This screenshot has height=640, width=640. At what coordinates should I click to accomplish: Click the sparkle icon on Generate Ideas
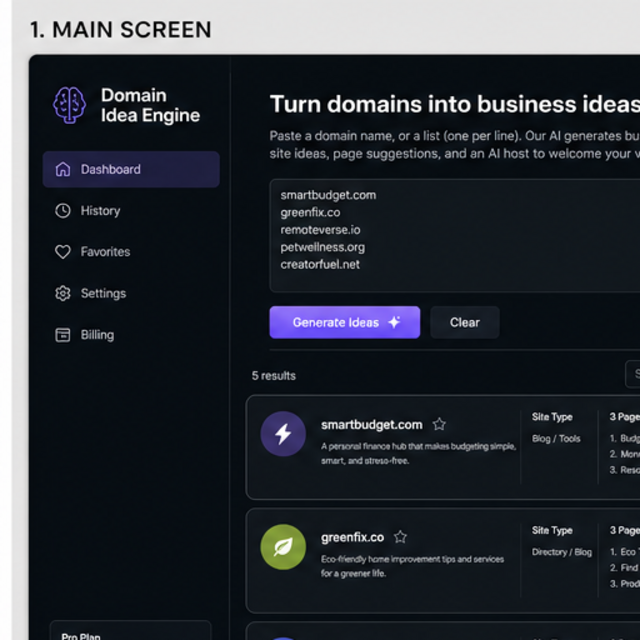pyautogui.click(x=394, y=322)
